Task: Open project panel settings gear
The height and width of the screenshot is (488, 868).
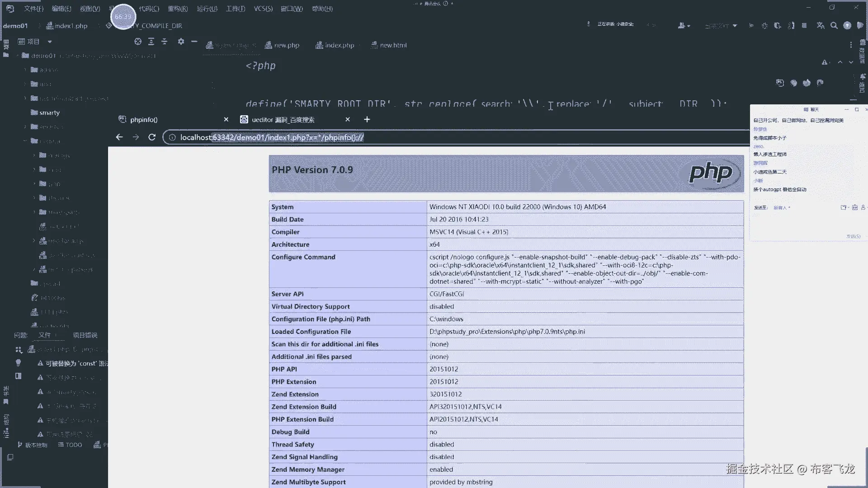Action: (181, 42)
